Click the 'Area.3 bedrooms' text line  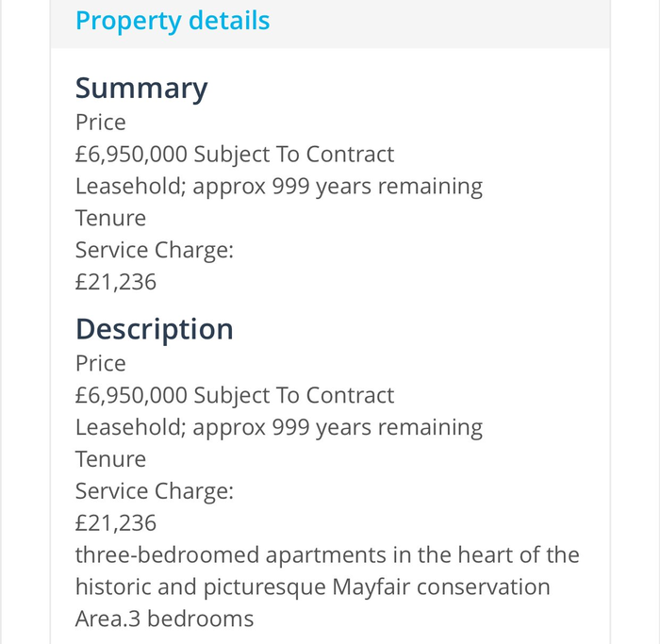[x=164, y=619]
